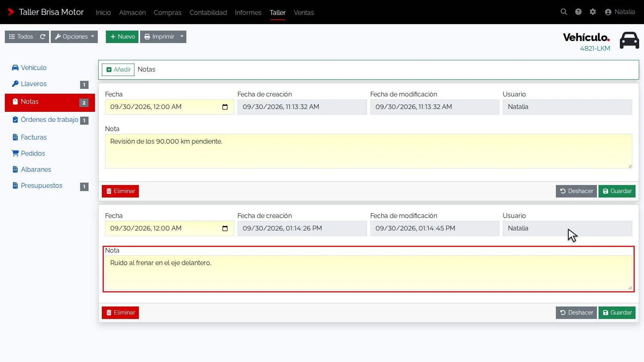This screenshot has width=644, height=362.
Task: Delete the Ruido al frenar note
Action: pyautogui.click(x=120, y=313)
